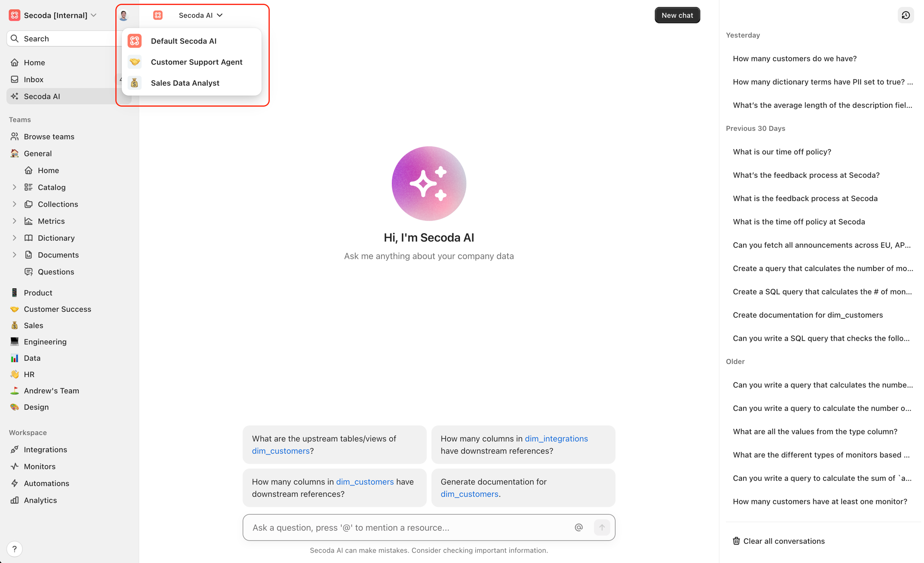The image size is (924, 563).
Task: Expand the Collections section chevron
Action: click(x=14, y=204)
